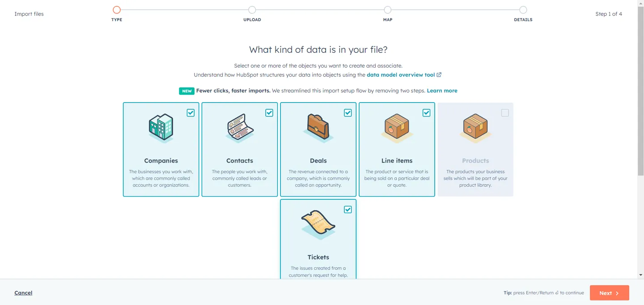Image resolution: width=644 pixels, height=305 pixels.
Task: Click the Tickets card title
Action: point(318,258)
